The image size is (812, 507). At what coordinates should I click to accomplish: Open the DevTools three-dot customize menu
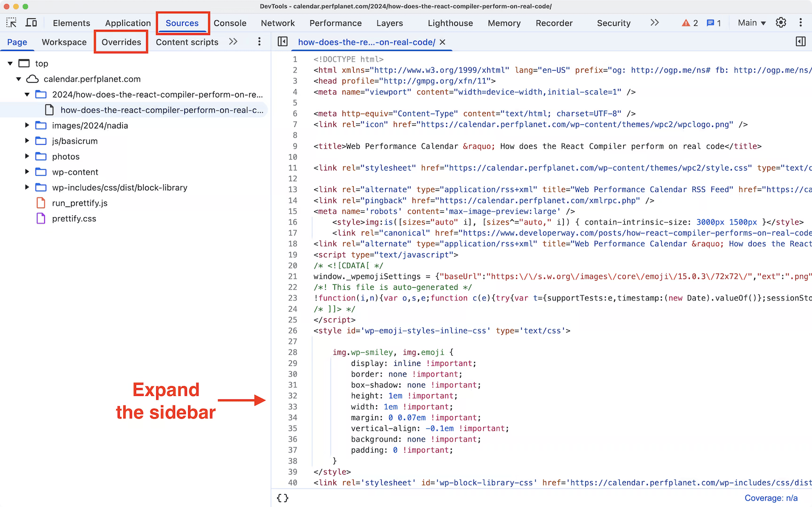click(x=800, y=23)
